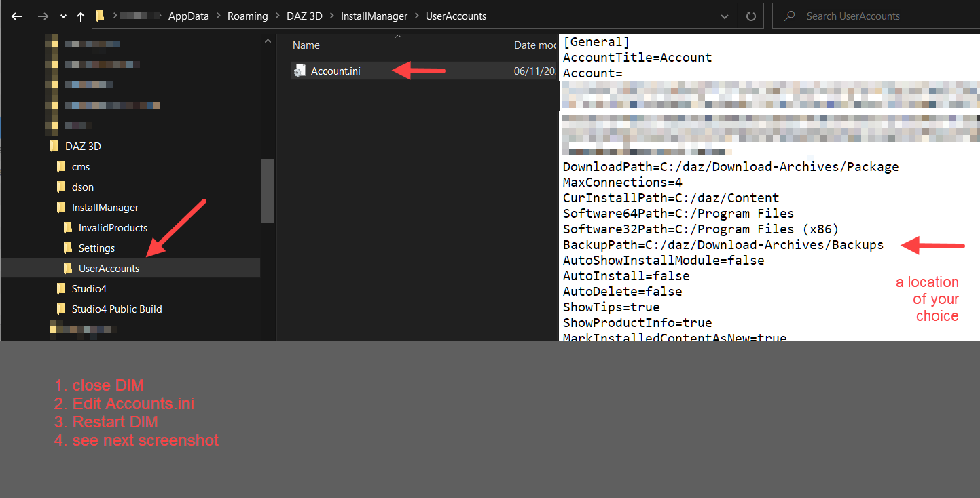Expand the chevron between AppData and Roaming
The height and width of the screenshot is (498, 980).
tap(219, 16)
